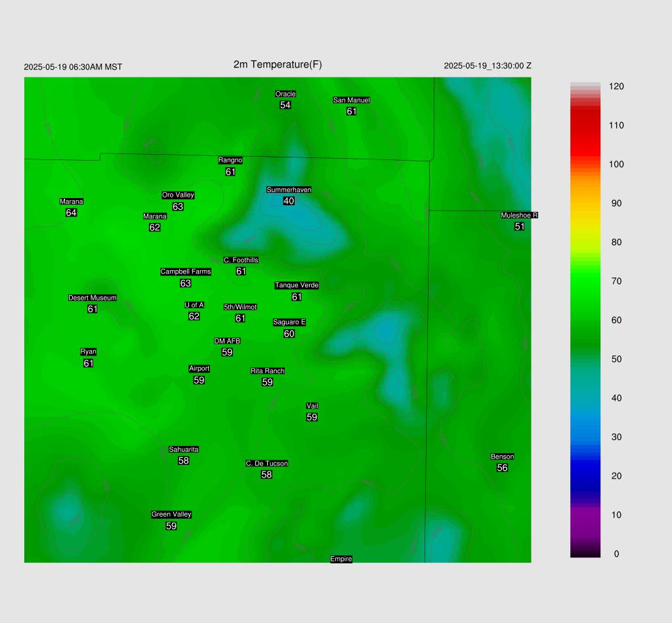Click the C. Foothills station label
Image resolution: width=672 pixels, height=623 pixels.
click(x=241, y=260)
